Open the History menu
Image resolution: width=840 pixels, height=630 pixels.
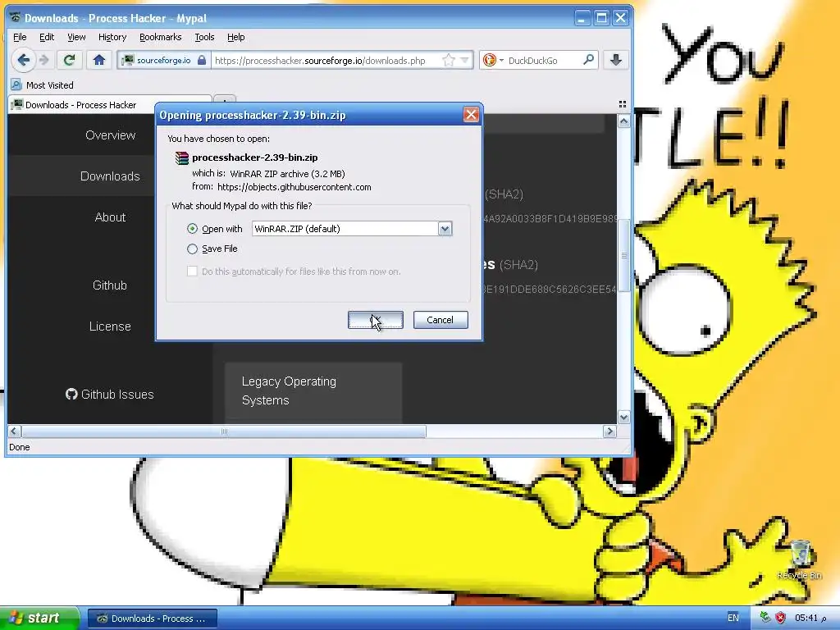pos(112,37)
